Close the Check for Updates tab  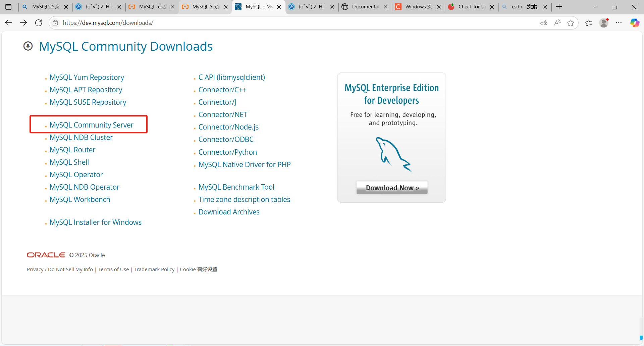(492, 7)
